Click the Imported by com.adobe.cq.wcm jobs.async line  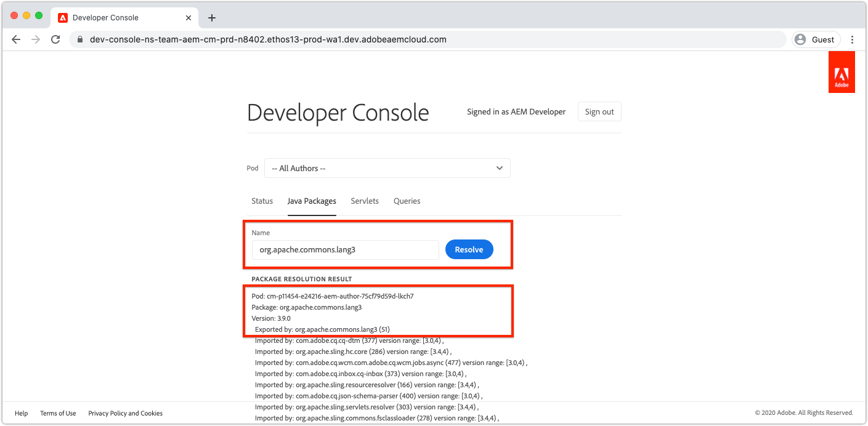[391, 363]
